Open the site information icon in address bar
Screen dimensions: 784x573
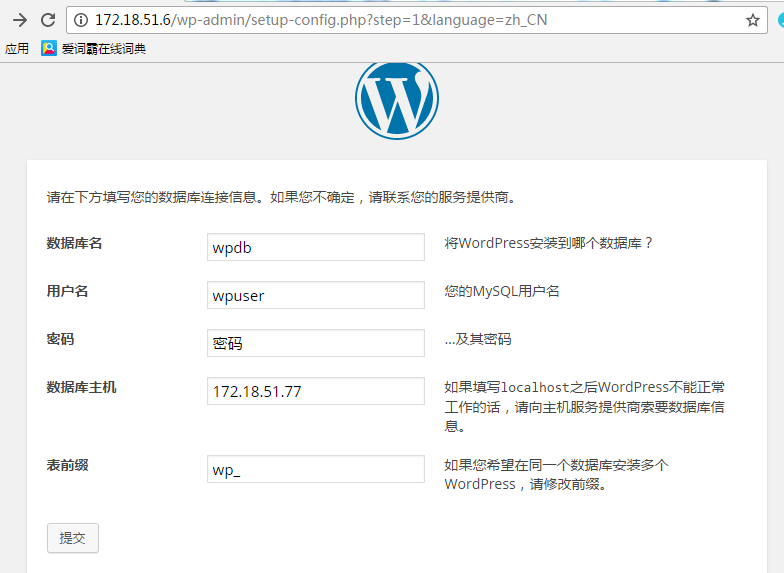coord(80,20)
